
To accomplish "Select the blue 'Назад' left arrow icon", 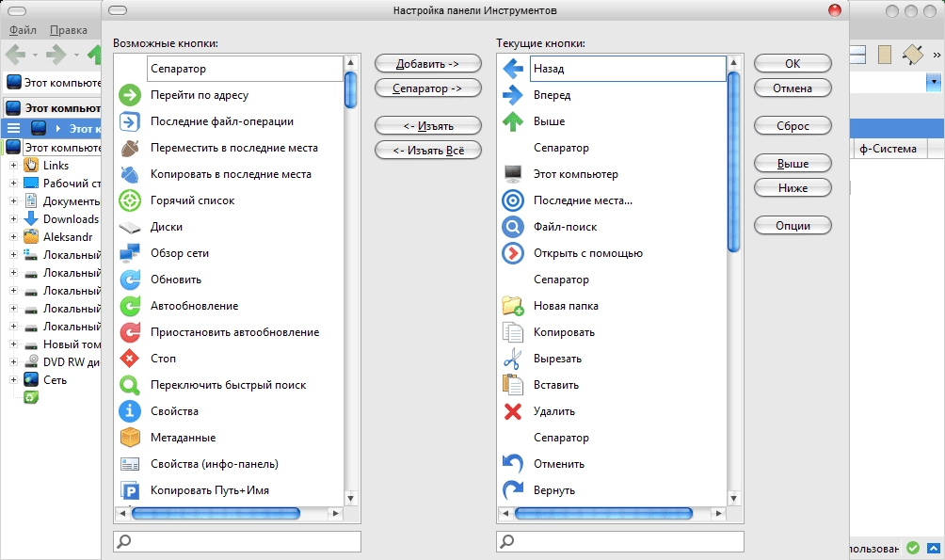I will pyautogui.click(x=513, y=69).
